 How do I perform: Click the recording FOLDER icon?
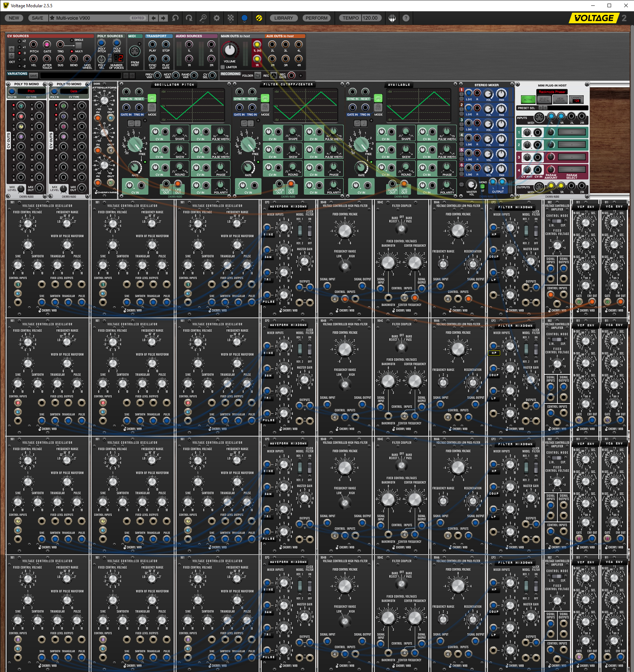click(258, 76)
